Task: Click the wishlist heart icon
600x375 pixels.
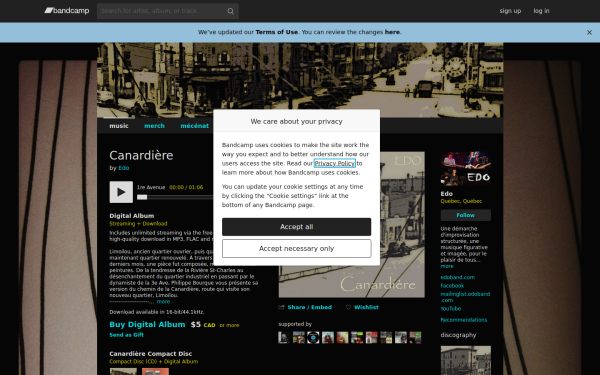Action: click(x=348, y=307)
